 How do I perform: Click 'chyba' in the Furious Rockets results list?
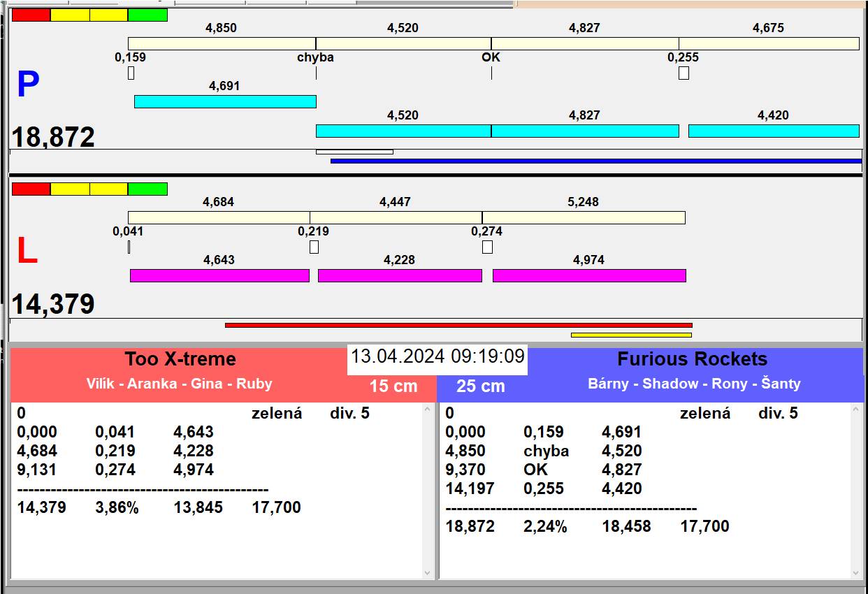point(546,451)
